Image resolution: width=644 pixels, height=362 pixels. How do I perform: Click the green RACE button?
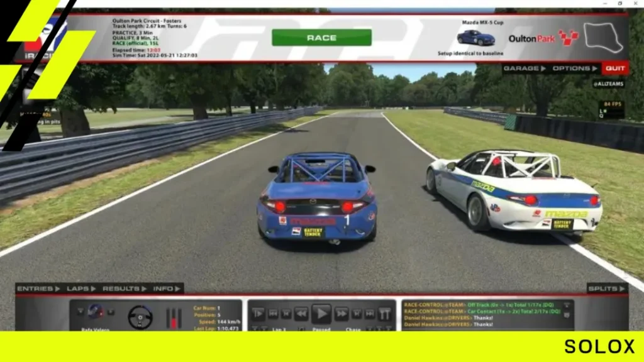click(x=321, y=38)
